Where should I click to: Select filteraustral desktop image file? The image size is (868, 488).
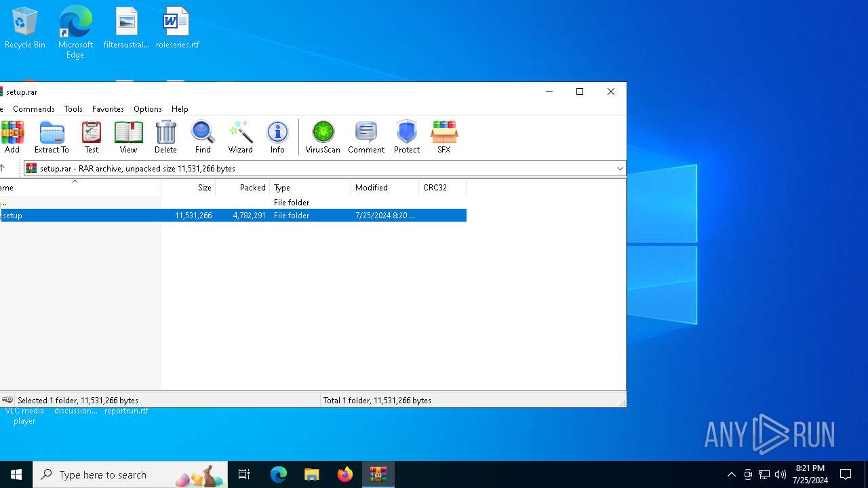tap(126, 28)
